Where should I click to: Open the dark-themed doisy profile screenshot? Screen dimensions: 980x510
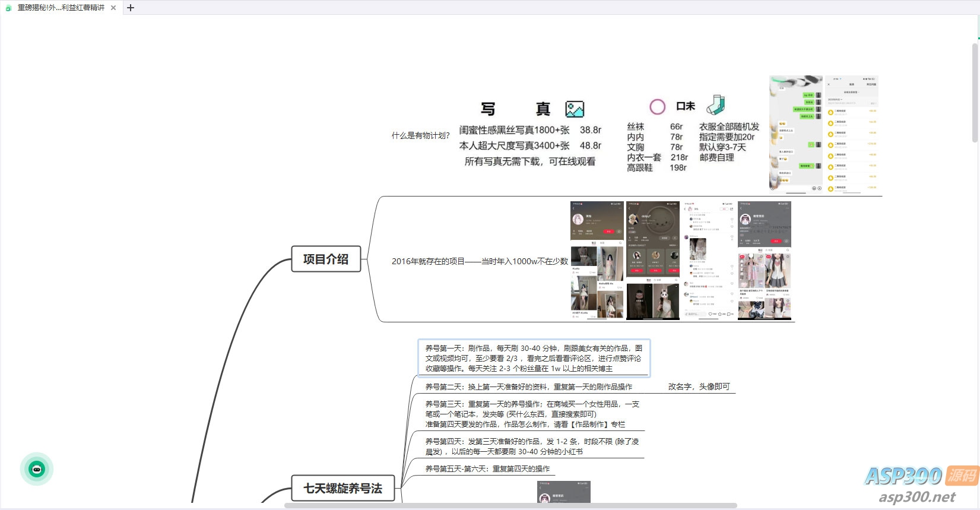(652, 260)
